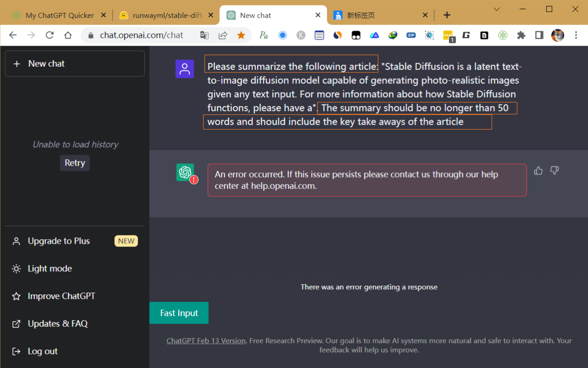Click the translate page icon in address bar

point(204,35)
